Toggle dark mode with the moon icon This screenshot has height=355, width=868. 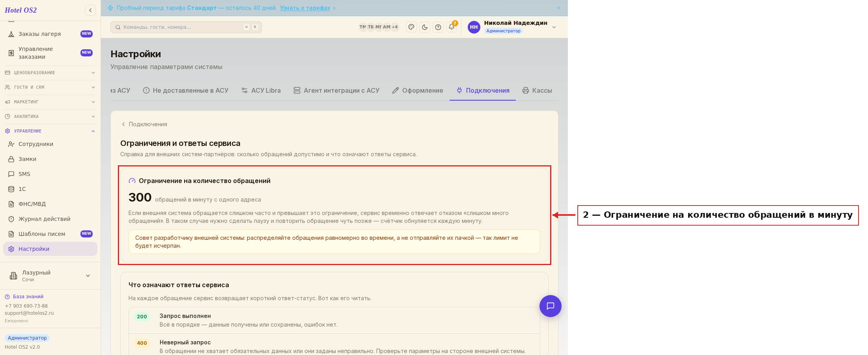pyautogui.click(x=425, y=27)
